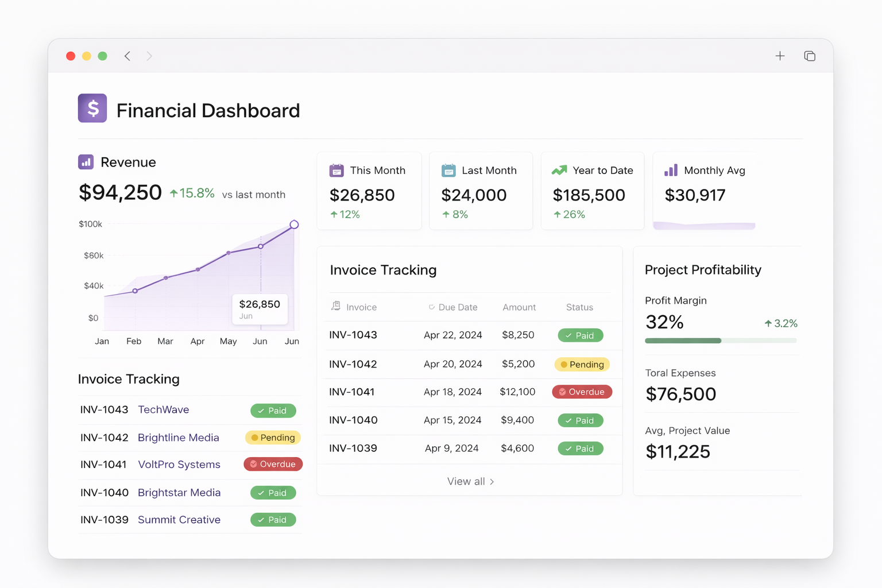Select the June endpoint on revenue chart
The height and width of the screenshot is (588, 882).
(x=294, y=225)
